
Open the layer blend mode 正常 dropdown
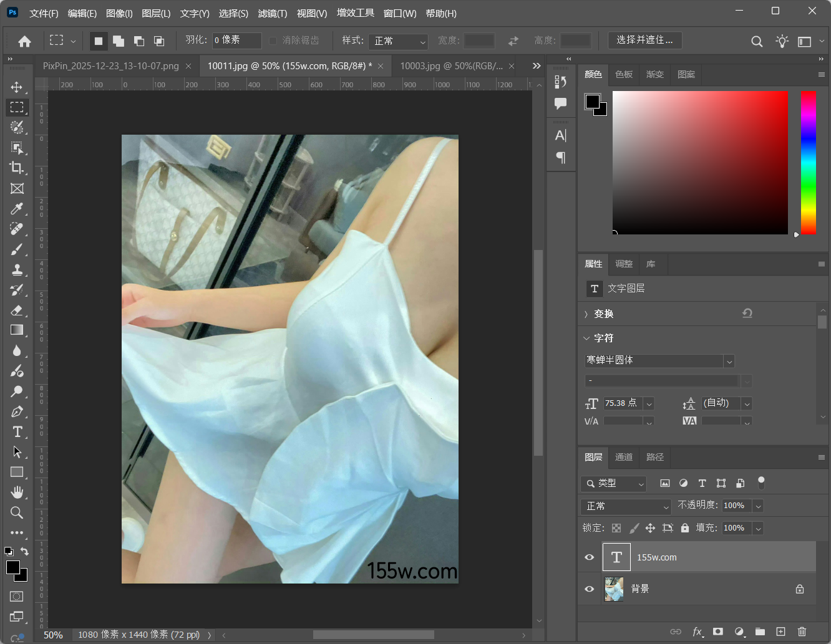tap(626, 506)
